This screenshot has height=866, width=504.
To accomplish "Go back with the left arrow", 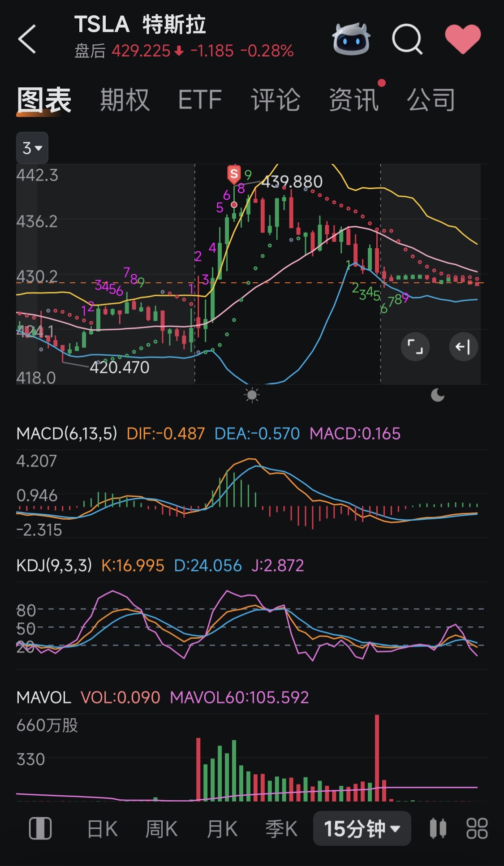I will tap(27, 39).
